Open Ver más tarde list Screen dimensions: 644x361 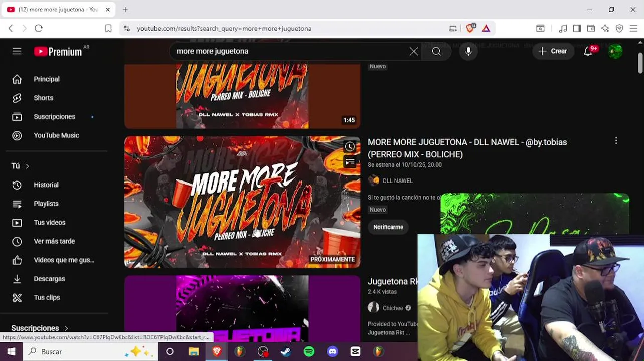54,241
